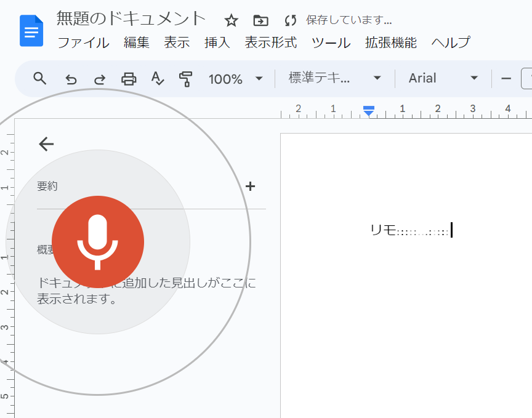
Task: Expand the 標準テキスト style dropdown
Action: tap(334, 78)
